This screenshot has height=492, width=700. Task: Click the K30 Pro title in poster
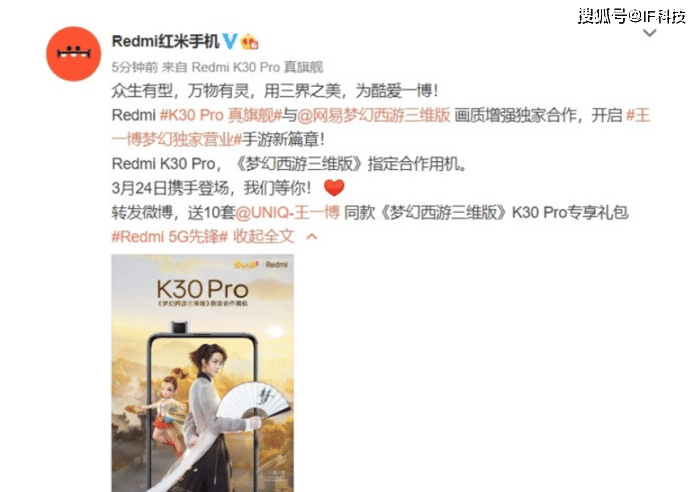(x=202, y=290)
